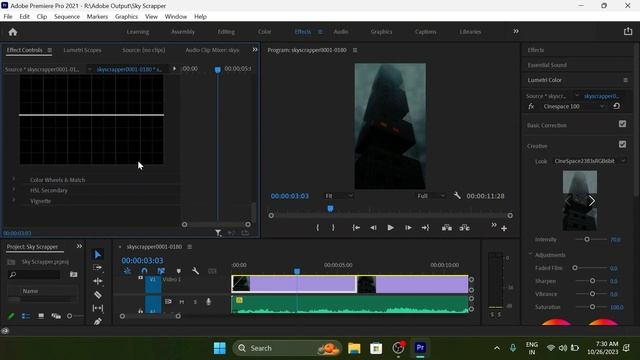Enable voice-over record microphone on A1
The height and width of the screenshot is (360, 640).
209,302
